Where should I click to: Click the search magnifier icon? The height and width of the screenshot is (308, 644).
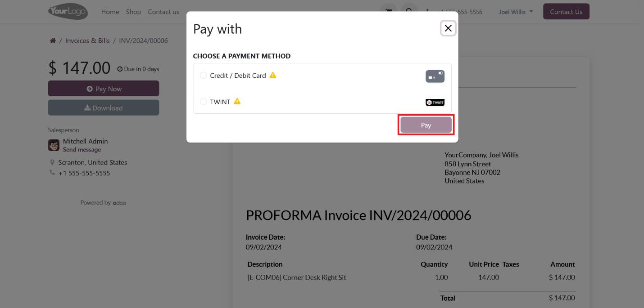(409, 11)
